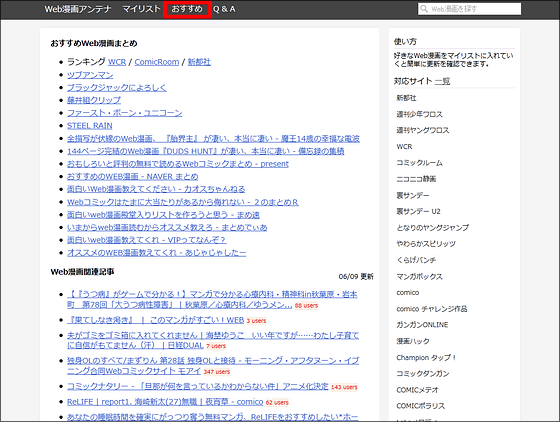Select 裏サンデー U2 in the sidebar
560x422 pixels.
(x=418, y=211)
